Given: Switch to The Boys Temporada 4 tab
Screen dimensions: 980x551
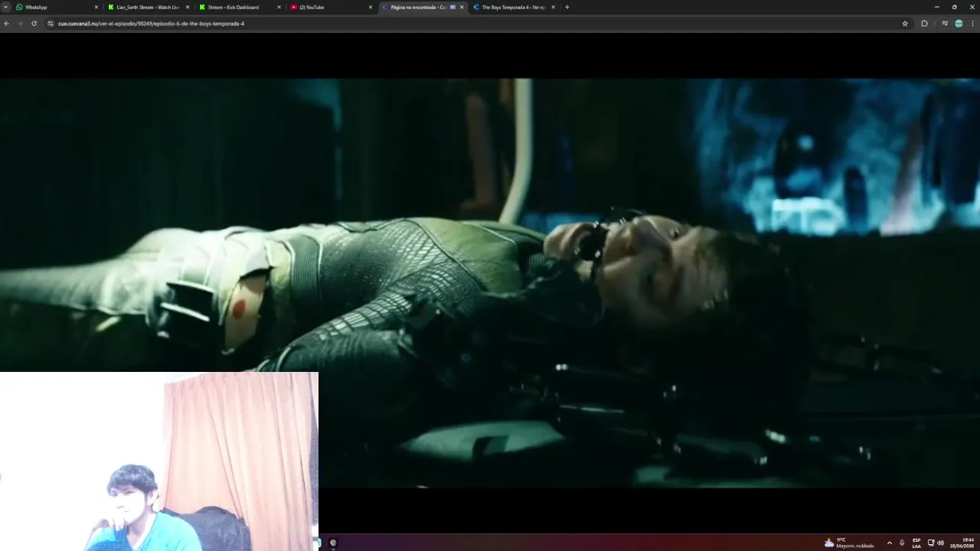Looking at the screenshot, I should (513, 7).
